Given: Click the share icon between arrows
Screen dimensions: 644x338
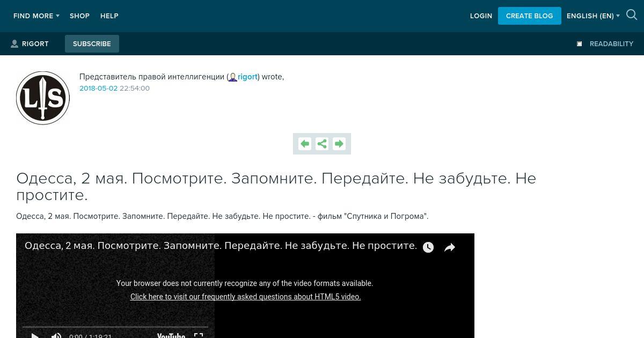Looking at the screenshot, I should tap(322, 144).
